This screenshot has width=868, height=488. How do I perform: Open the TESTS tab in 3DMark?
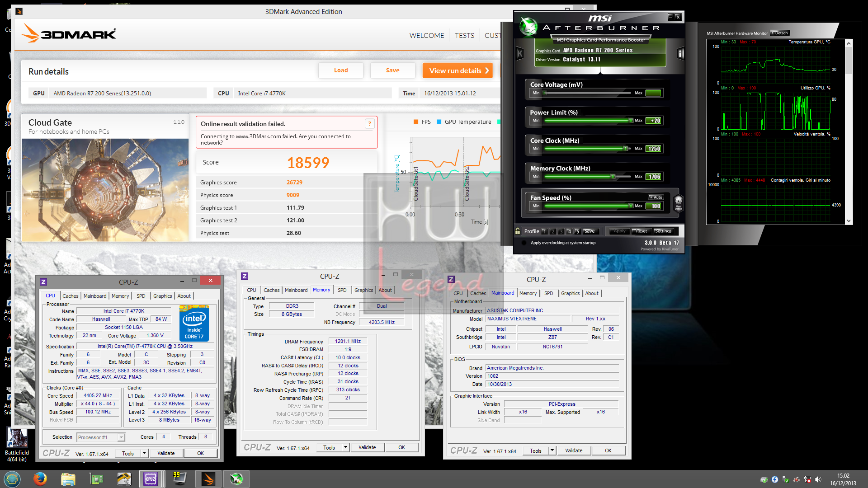pos(464,35)
